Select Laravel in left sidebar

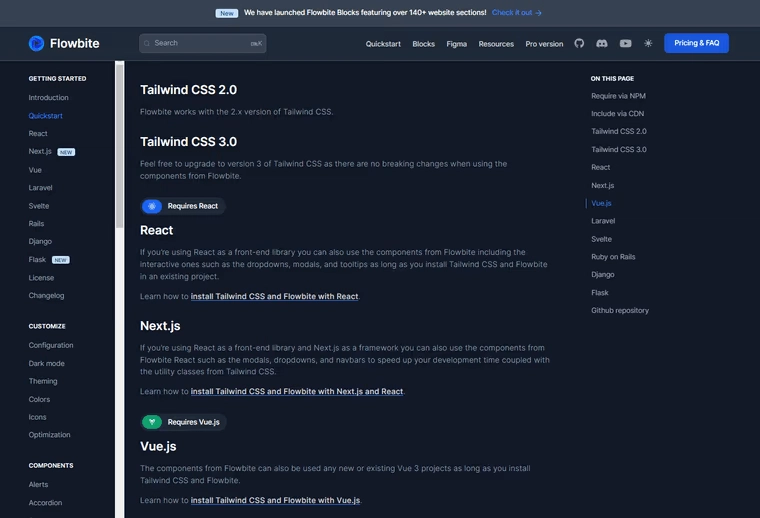coord(40,188)
